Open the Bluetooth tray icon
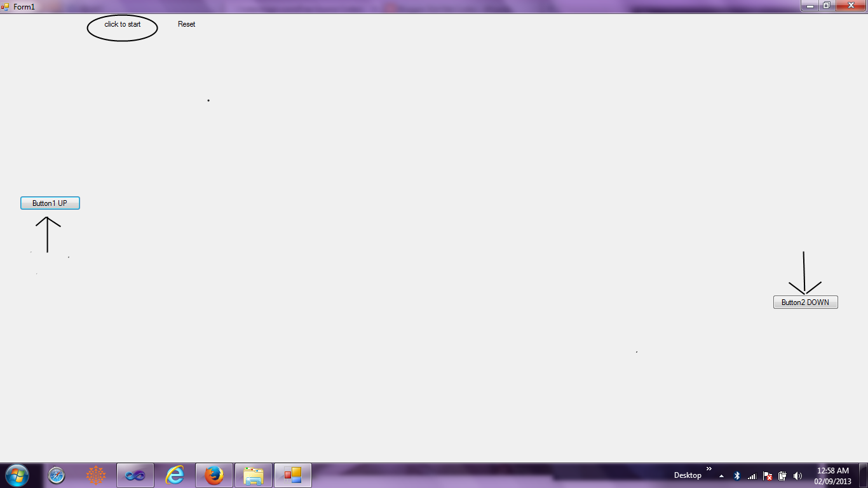Image resolution: width=868 pixels, height=488 pixels. point(737,475)
